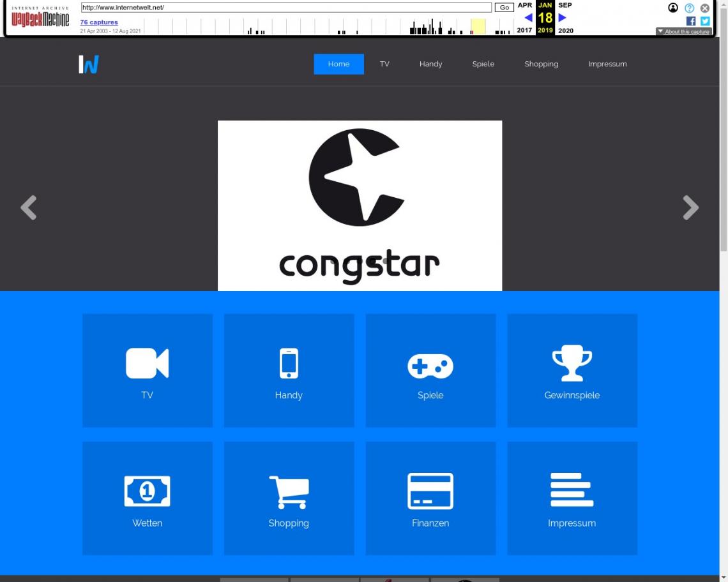The height and width of the screenshot is (582, 728).
Task: Click the Gewinnspiele tile label
Action: pyautogui.click(x=572, y=395)
